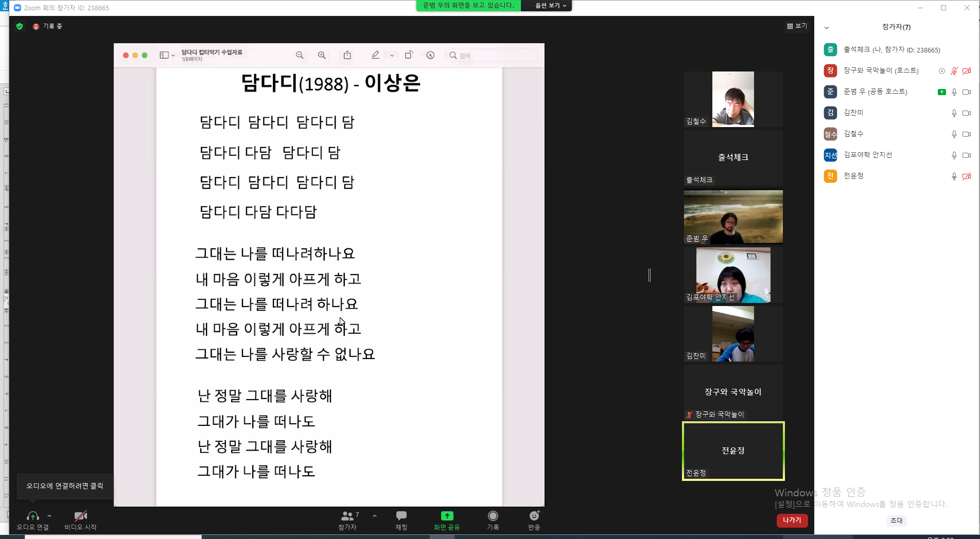Viewport: 980px width, 539px height.
Task: Click the red close dot in PDF window
Action: coord(126,55)
